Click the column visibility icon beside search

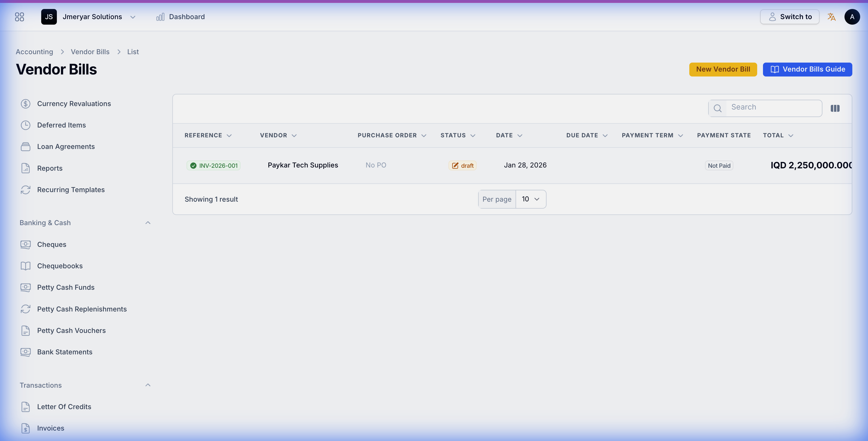(x=835, y=108)
